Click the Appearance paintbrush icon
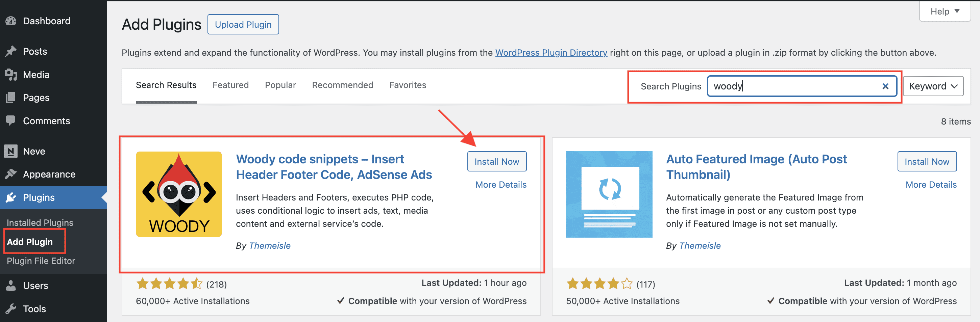 click(11, 174)
